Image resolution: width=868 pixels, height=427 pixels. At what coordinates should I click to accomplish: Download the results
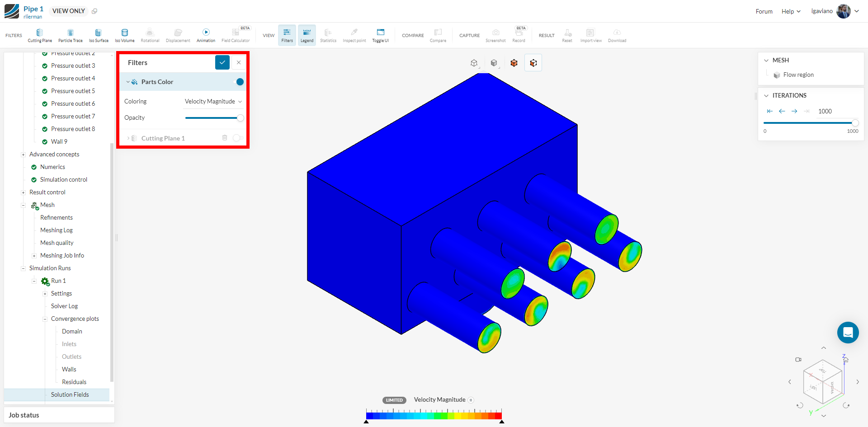617,35
